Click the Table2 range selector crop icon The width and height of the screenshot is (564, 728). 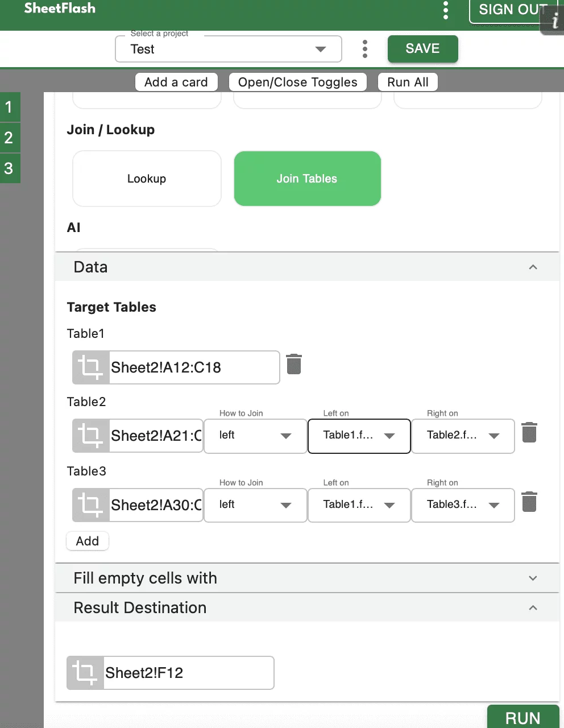[90, 436]
